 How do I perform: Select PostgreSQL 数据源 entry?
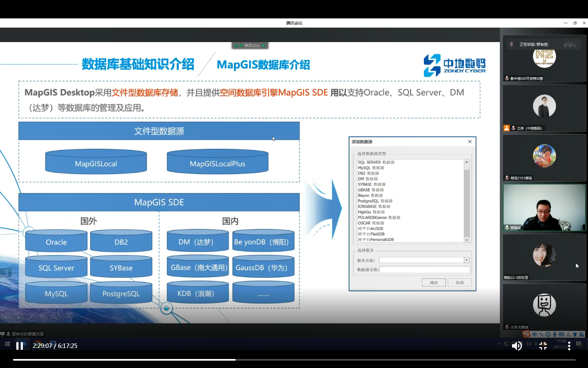[x=375, y=201]
